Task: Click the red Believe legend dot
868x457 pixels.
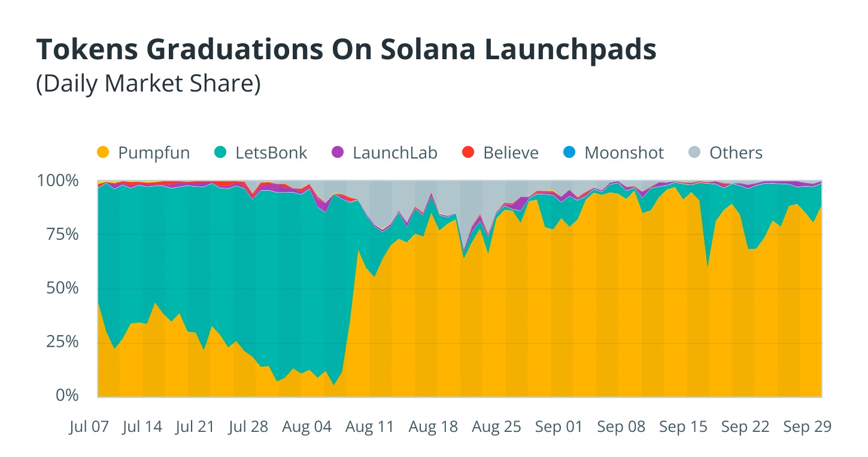Action: 469,153
